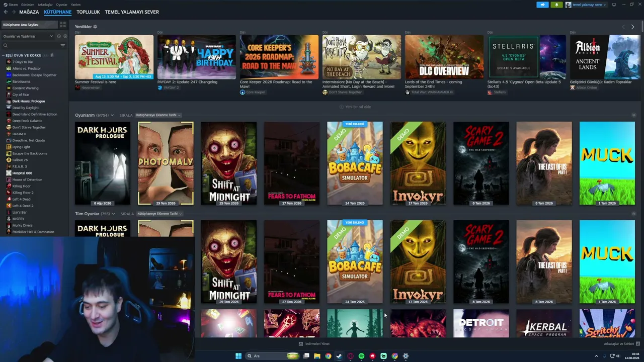Select Hospital 666 in the sidebar
The height and width of the screenshot is (362, 644).
click(x=22, y=173)
